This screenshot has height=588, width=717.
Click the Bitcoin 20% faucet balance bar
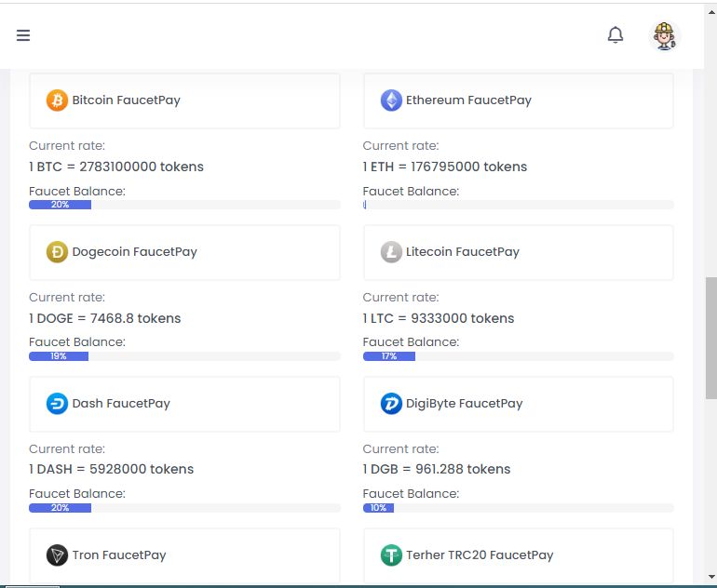coord(184,205)
